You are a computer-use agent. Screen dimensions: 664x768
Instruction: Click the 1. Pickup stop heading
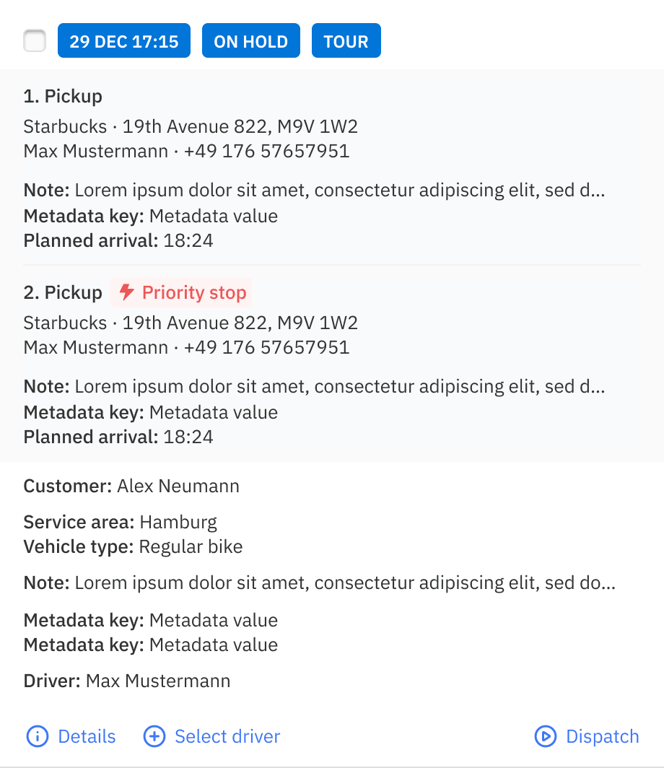(63, 96)
